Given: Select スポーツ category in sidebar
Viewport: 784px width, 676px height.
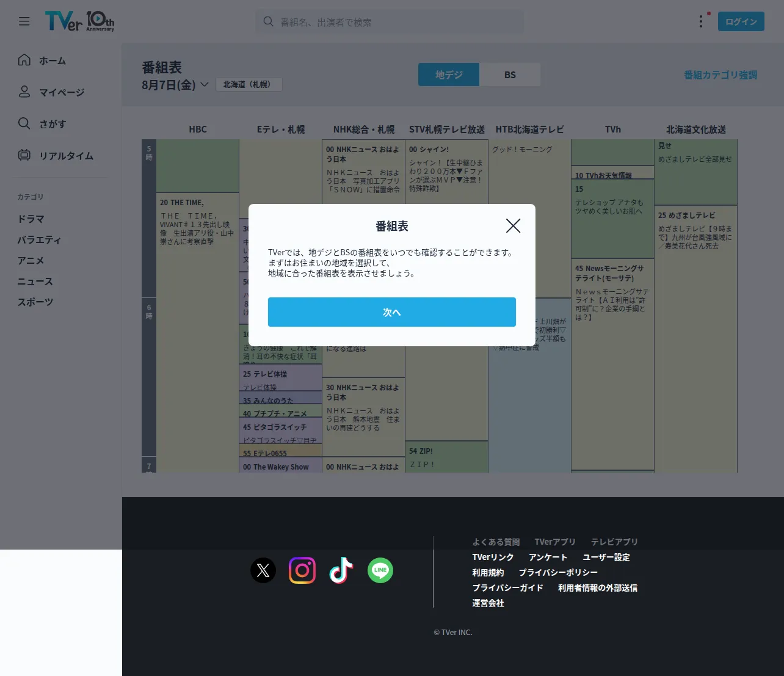Looking at the screenshot, I should coord(35,302).
